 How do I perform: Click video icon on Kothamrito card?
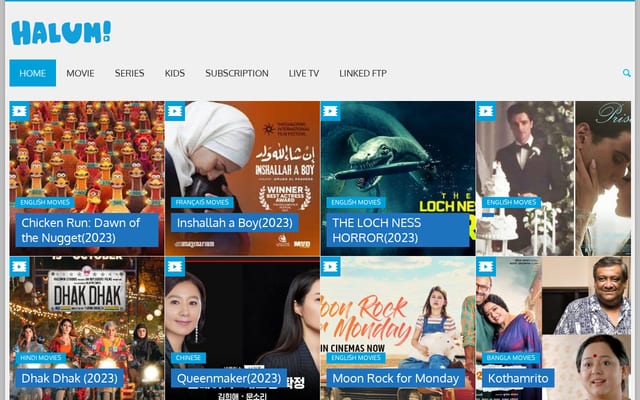[486, 267]
